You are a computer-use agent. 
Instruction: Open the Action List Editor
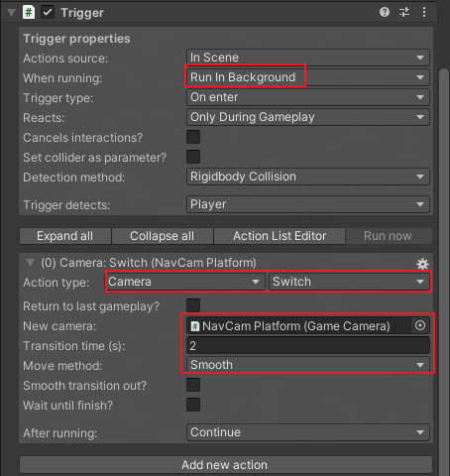(x=280, y=236)
